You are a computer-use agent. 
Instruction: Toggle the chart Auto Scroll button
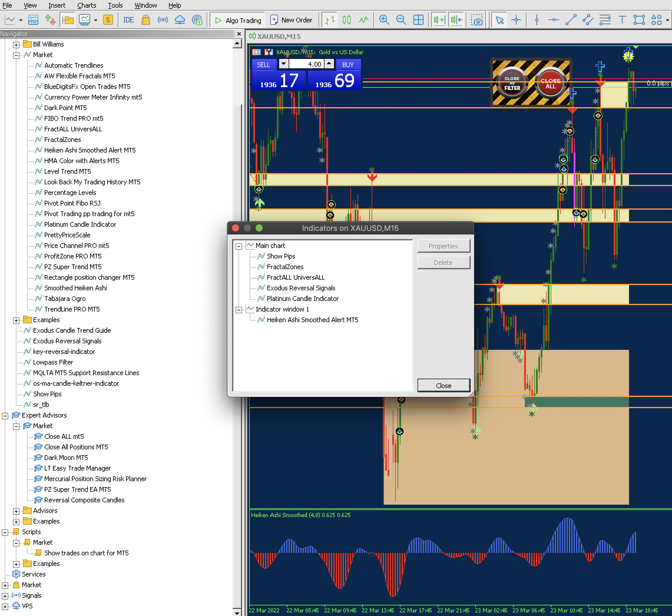coord(439,20)
